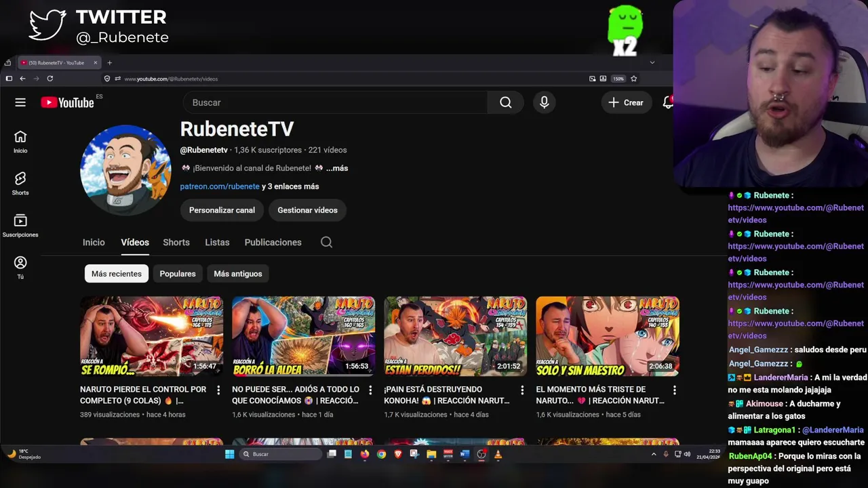This screenshot has width=868, height=488.
Task: Open options for PAIN ESTÁ DESTRUYENDO video
Action: (x=522, y=390)
